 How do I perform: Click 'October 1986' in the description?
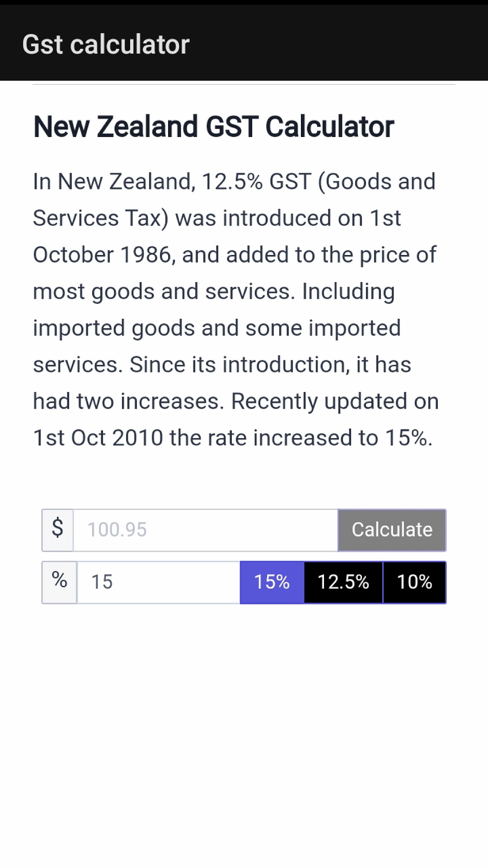tap(102, 255)
